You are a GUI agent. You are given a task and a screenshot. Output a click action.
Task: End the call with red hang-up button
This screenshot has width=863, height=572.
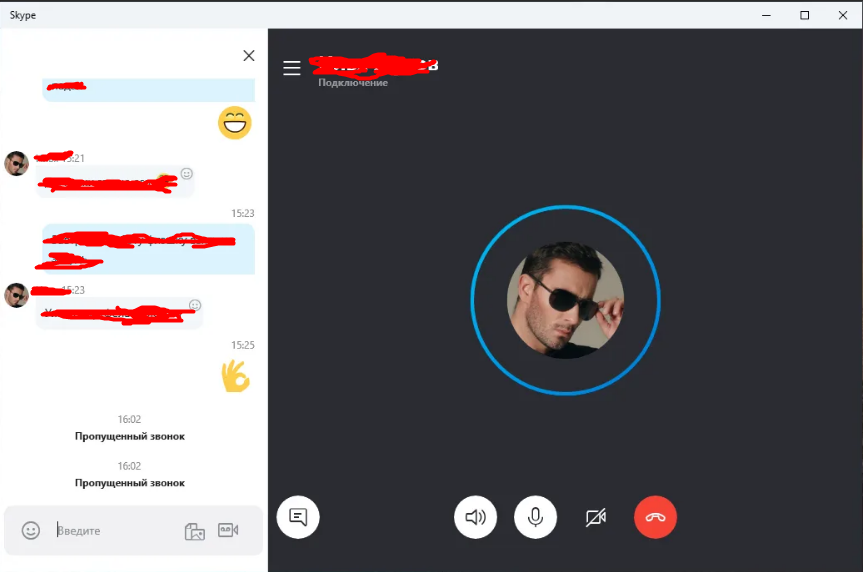click(x=655, y=517)
